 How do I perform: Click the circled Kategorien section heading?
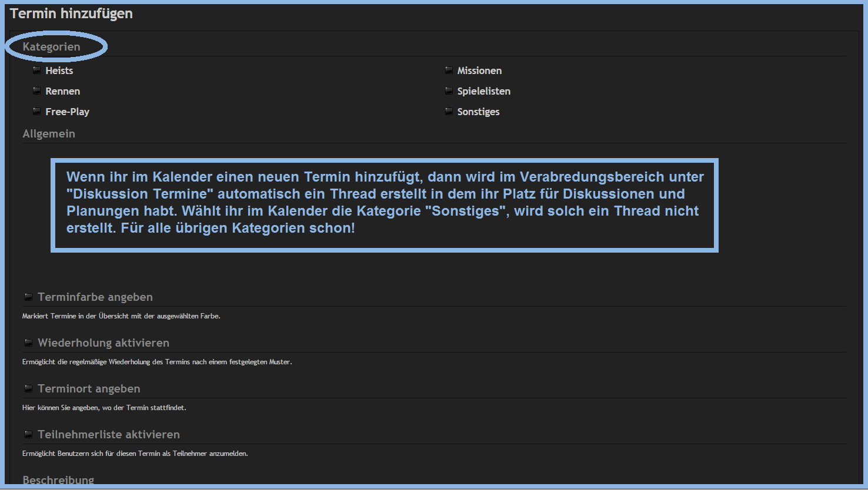(52, 47)
